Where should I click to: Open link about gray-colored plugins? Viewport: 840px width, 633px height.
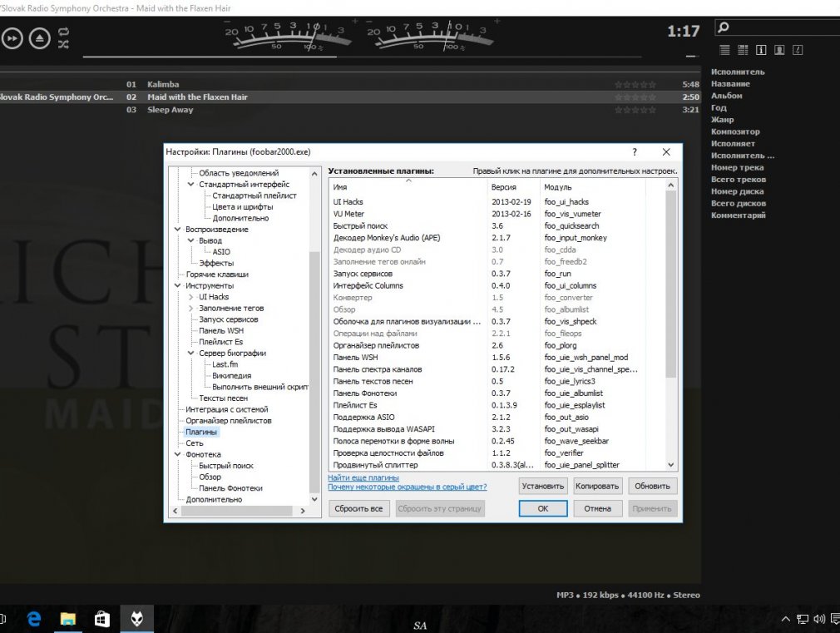[408, 487]
